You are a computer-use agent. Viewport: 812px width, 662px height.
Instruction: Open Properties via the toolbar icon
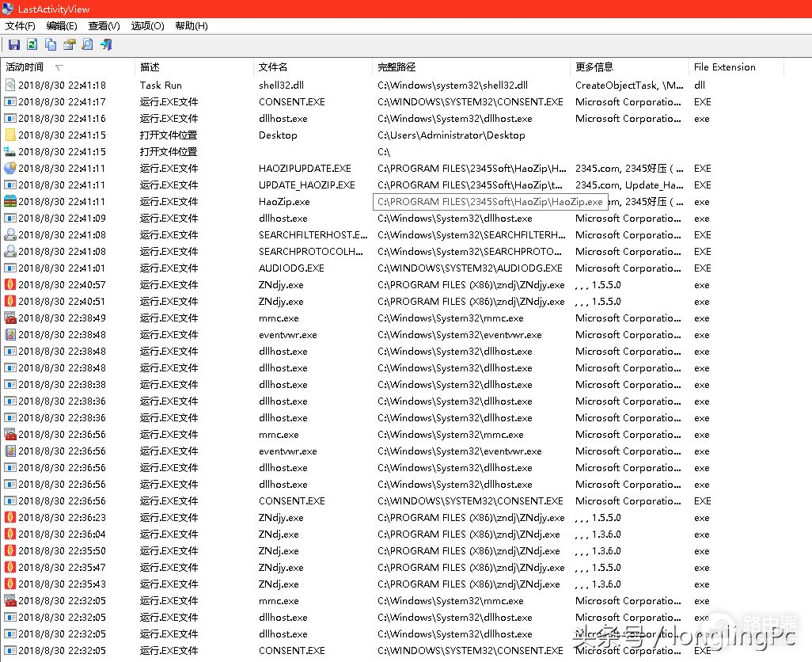pyautogui.click(x=69, y=45)
